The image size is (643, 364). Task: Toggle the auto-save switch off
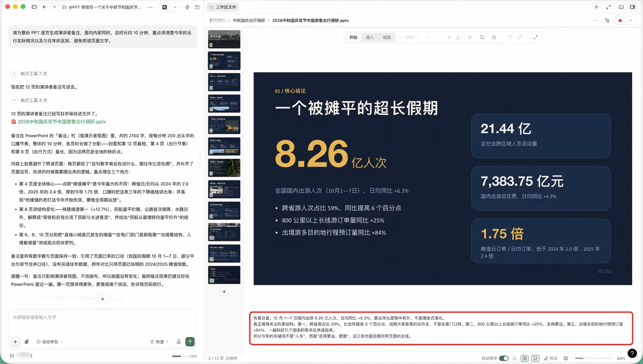tap(504, 358)
